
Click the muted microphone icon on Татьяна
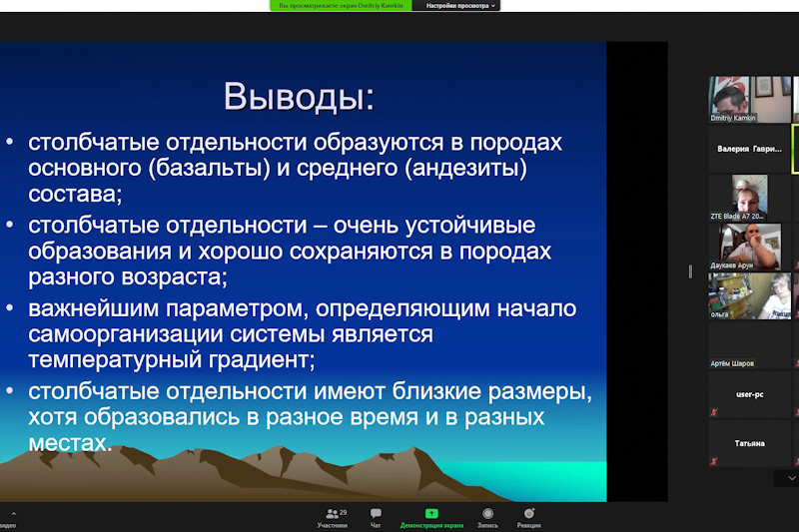point(715,461)
